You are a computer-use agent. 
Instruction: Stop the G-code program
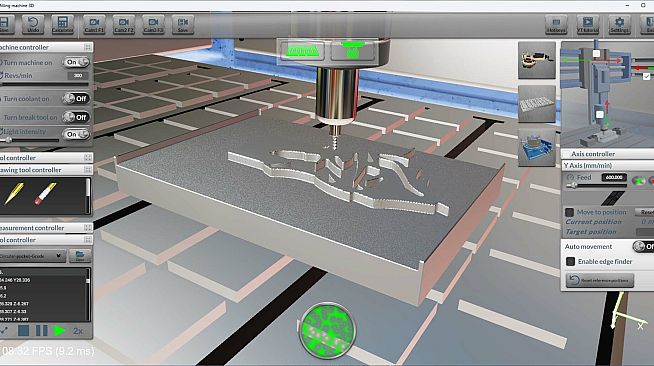click(x=23, y=331)
